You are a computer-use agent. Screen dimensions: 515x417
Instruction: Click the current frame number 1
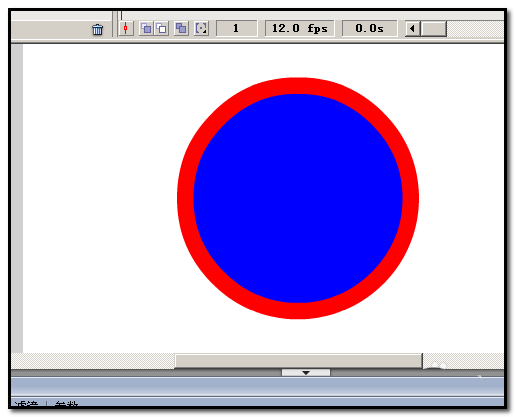(x=236, y=28)
